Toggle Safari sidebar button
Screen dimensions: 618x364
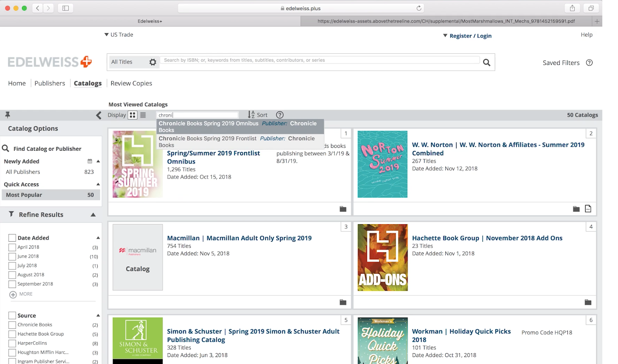point(66,8)
